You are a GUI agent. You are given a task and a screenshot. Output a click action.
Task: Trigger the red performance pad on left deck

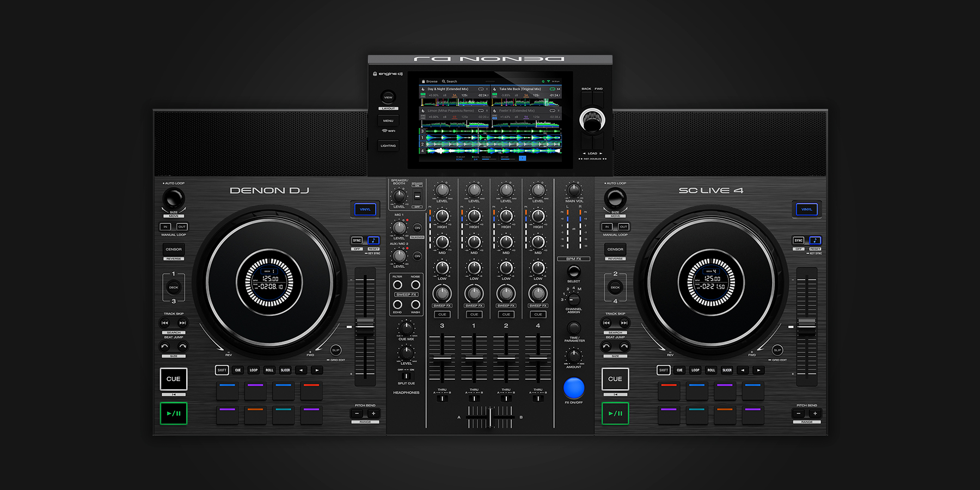coord(311,391)
